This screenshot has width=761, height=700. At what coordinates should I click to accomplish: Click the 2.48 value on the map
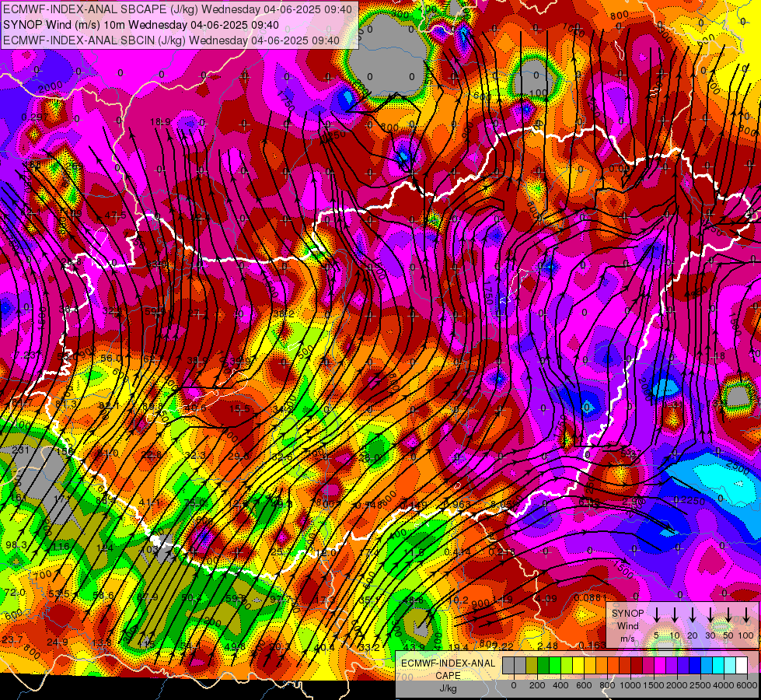[547, 646]
